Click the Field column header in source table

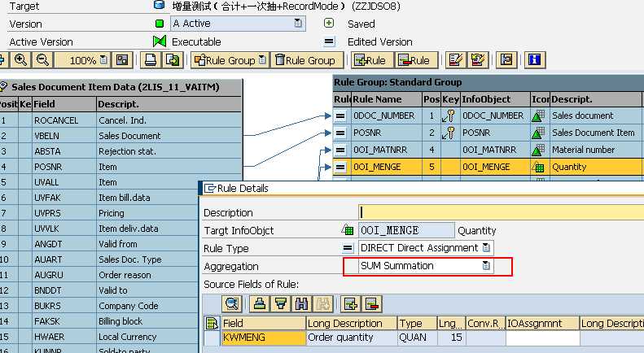click(264, 324)
